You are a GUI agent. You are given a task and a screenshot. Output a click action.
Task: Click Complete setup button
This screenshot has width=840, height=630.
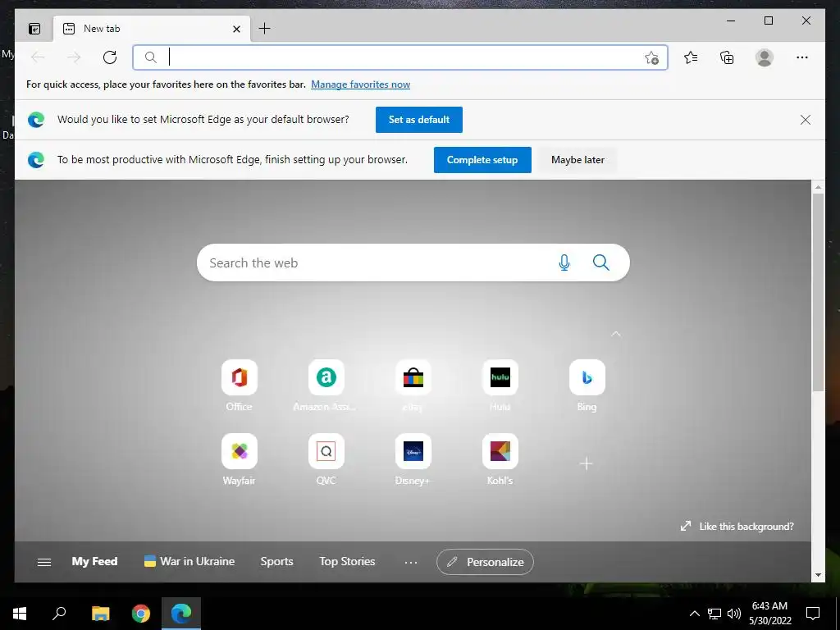[482, 160]
